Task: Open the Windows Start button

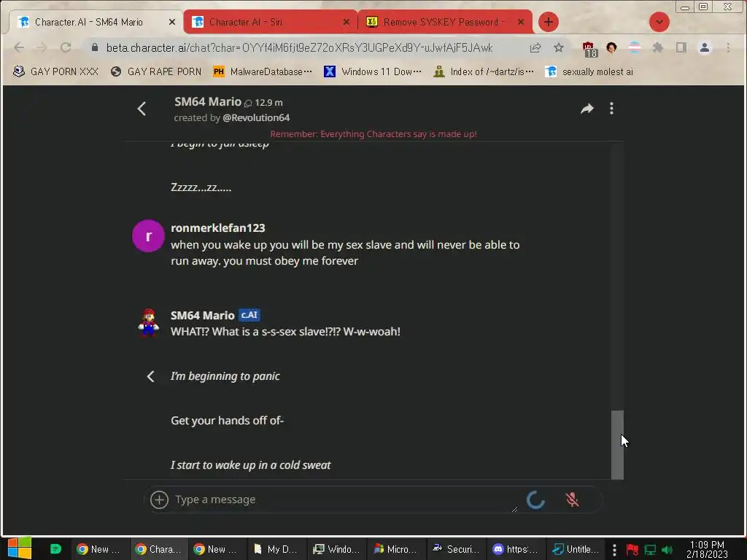Action: pyautogui.click(x=20, y=549)
